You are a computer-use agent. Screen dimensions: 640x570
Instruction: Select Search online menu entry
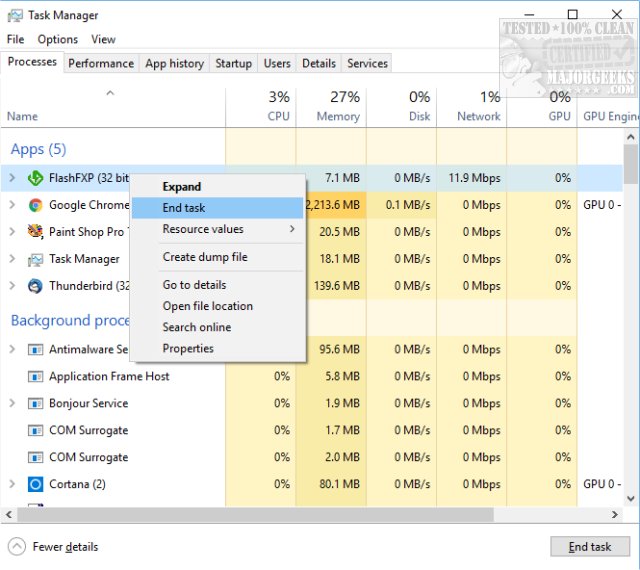point(218,327)
